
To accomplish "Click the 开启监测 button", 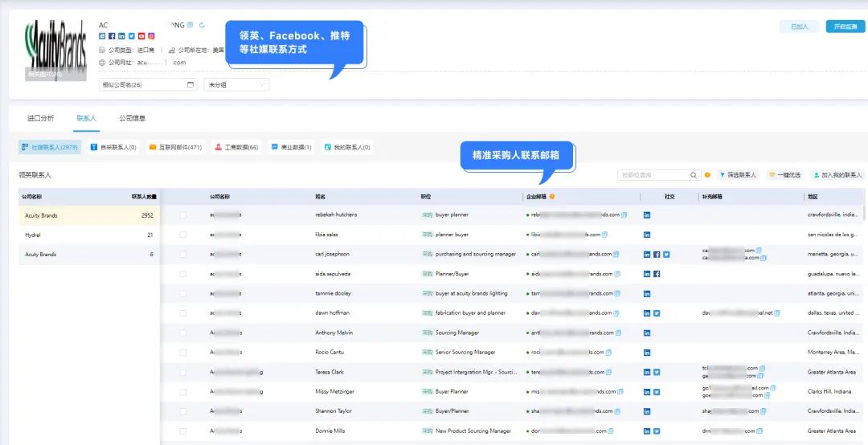I will tap(845, 27).
